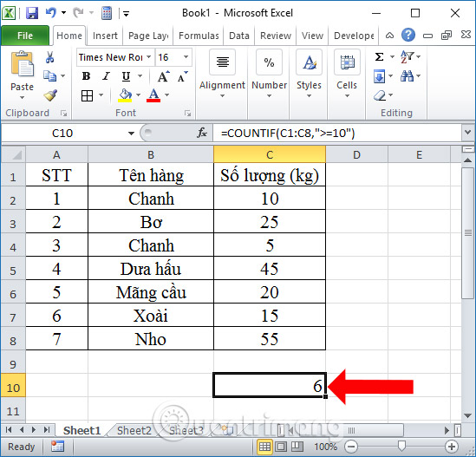Toggle Underline formatting

pos(126,76)
